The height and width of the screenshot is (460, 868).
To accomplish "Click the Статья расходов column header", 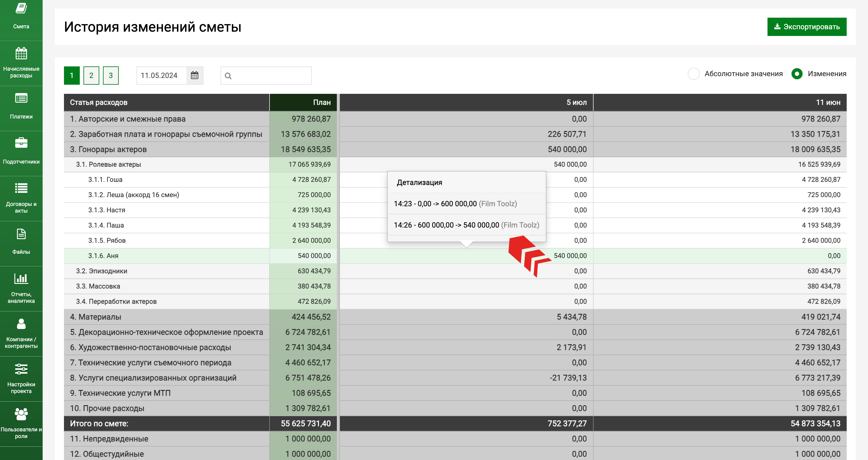I will coord(167,102).
